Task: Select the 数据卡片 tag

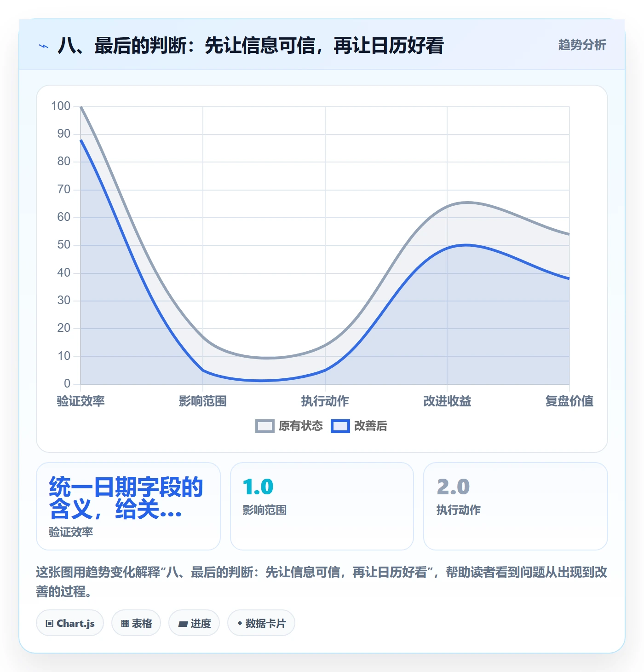Action: 261,623
